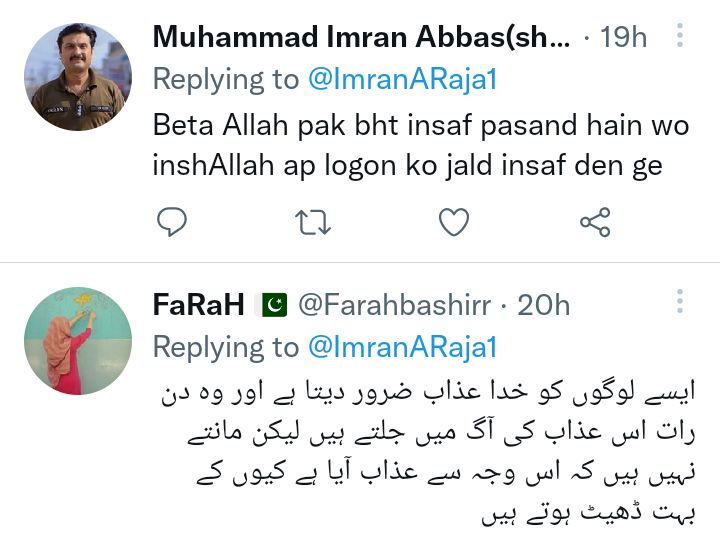This screenshot has height=535, width=720.
Task: Click the 20h timestamp
Action: pos(544,305)
